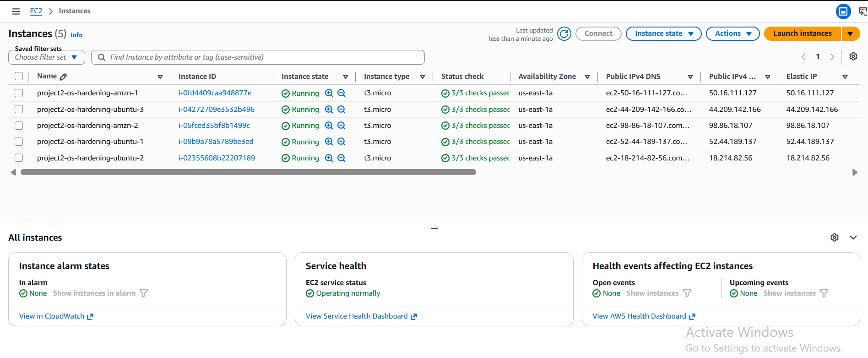Open the Choose filter set dropdown
Image resolution: width=868 pixels, height=358 pixels.
pyautogui.click(x=47, y=57)
